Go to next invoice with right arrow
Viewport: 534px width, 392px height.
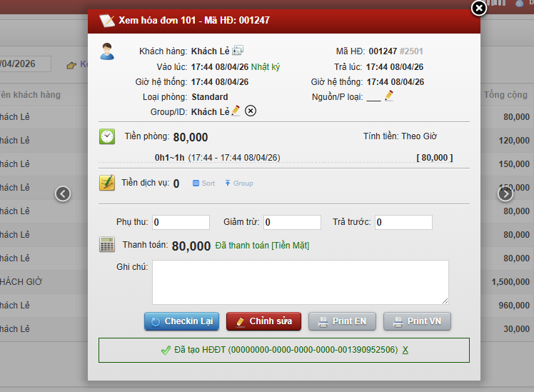[505, 194]
